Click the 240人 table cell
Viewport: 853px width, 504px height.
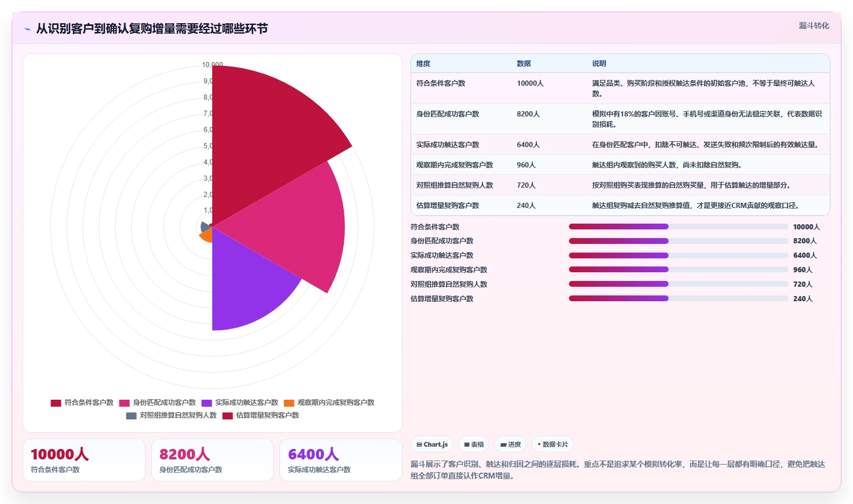tap(526, 206)
